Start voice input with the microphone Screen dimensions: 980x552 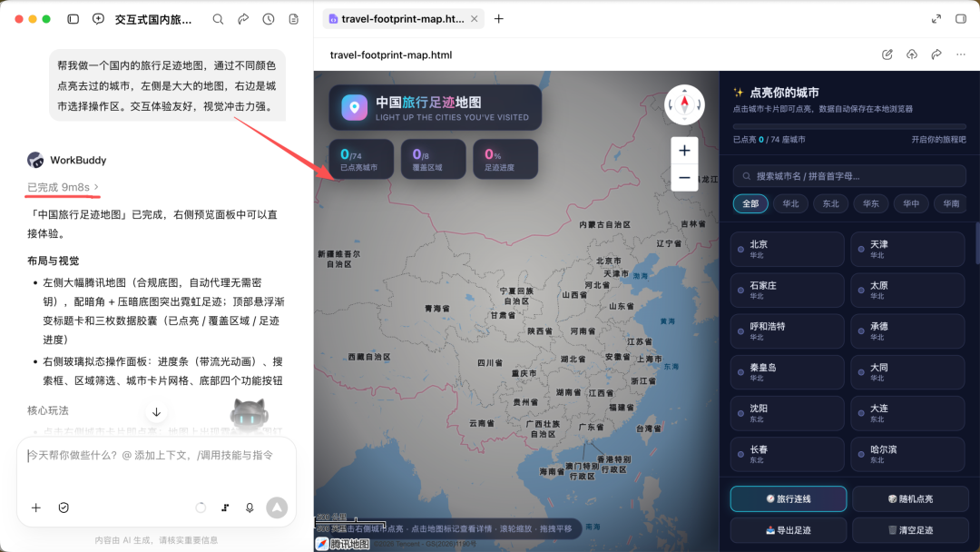point(250,508)
